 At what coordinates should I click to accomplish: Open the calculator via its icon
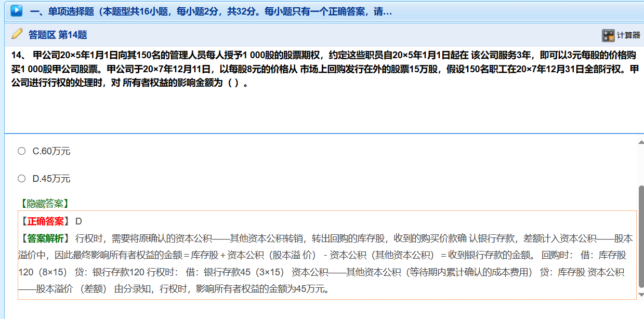[x=608, y=35]
